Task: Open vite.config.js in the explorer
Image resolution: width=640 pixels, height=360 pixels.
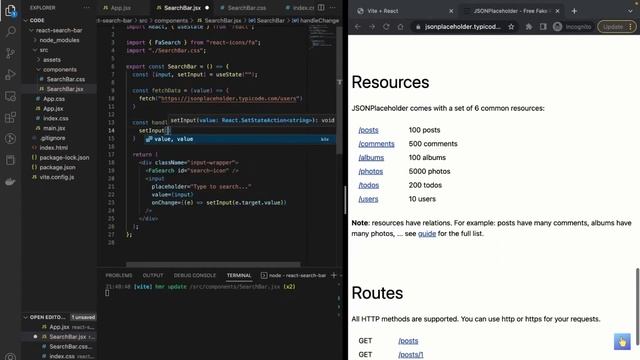Action: click(57, 177)
